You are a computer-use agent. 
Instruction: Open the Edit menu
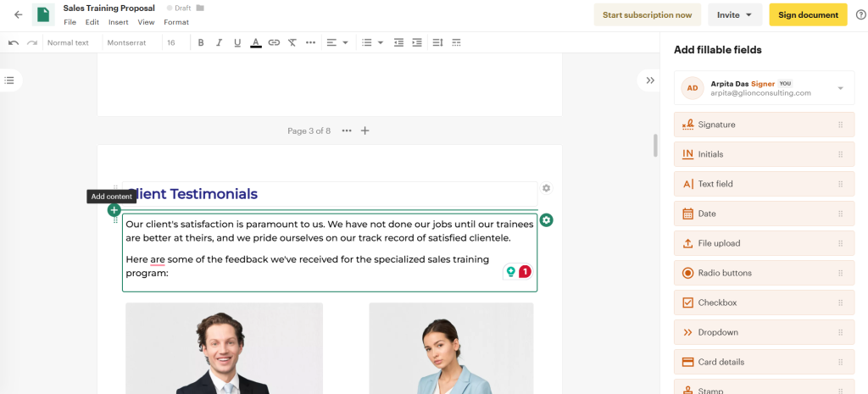click(x=92, y=22)
